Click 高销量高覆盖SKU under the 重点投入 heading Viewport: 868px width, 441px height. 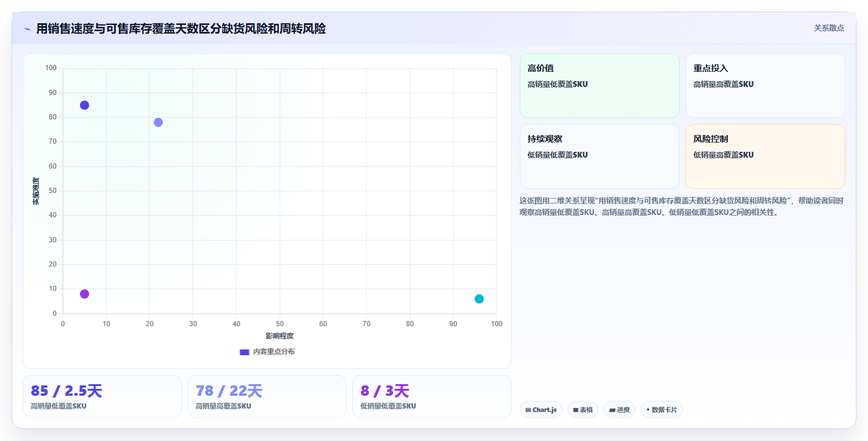724,84
